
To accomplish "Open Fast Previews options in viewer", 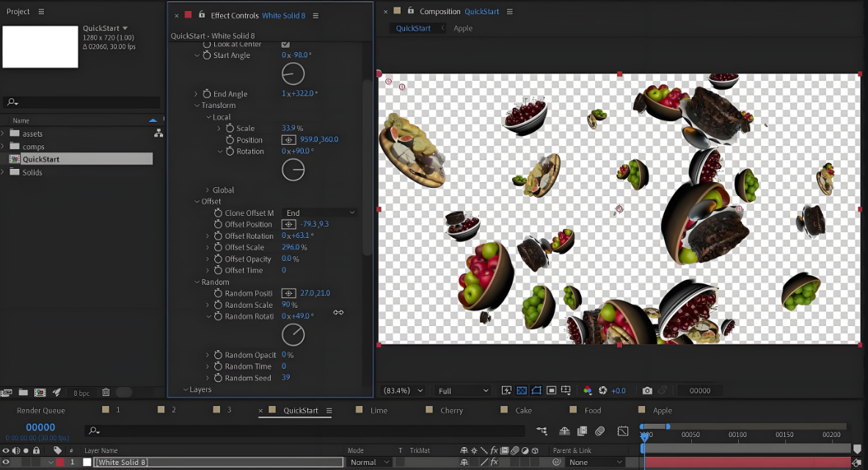I will 506,391.
